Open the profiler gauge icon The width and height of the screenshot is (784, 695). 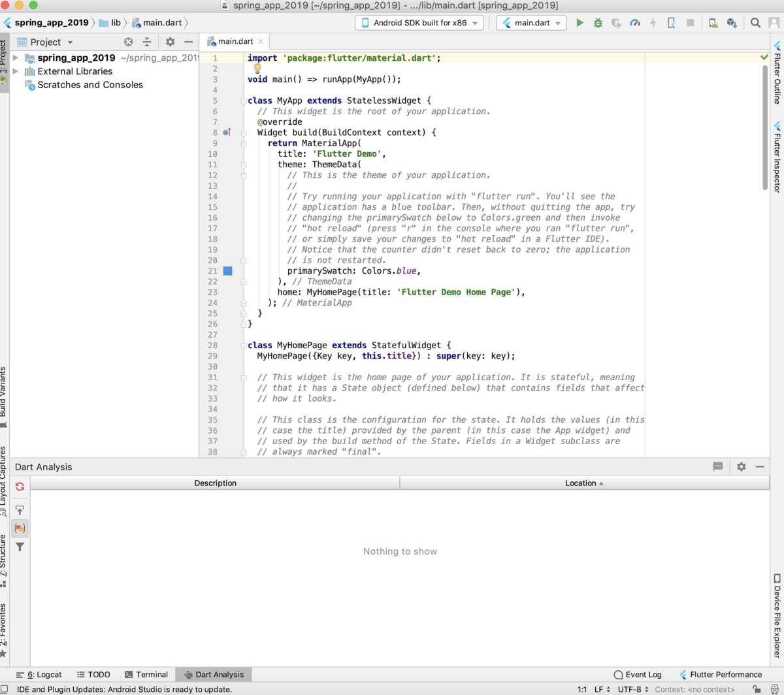click(635, 23)
